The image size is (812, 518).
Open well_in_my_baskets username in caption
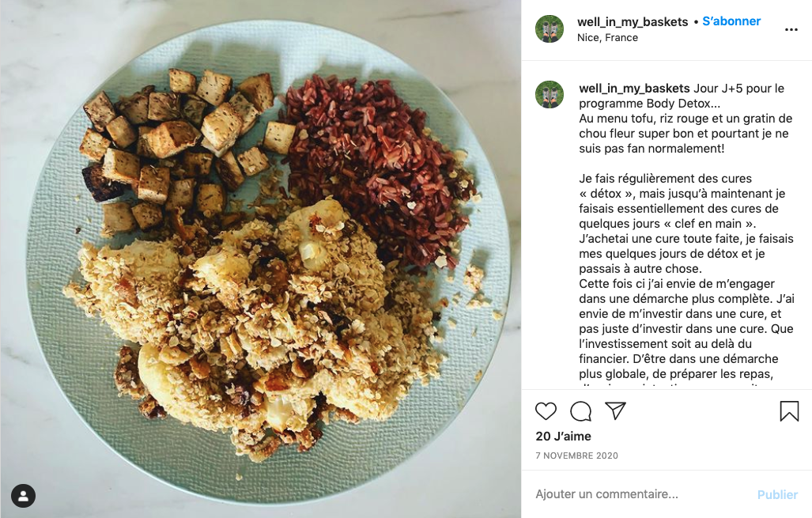[x=634, y=89]
